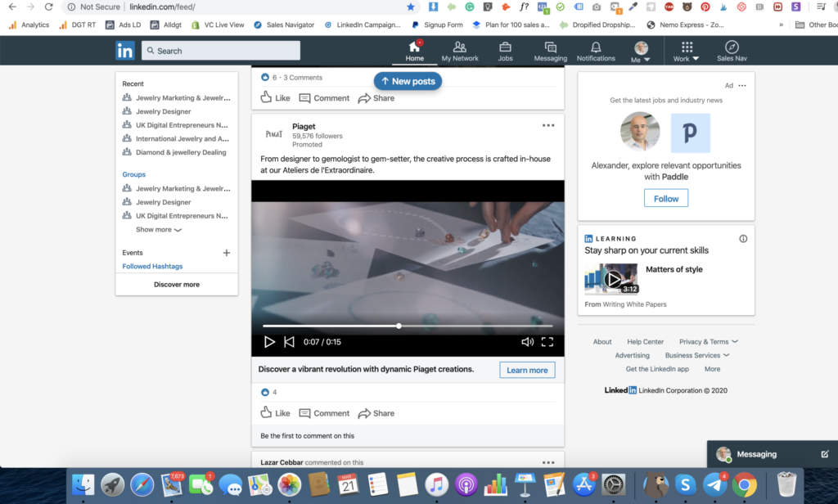This screenshot has height=504, width=838.
Task: Click the Learn more button
Action: tap(527, 370)
